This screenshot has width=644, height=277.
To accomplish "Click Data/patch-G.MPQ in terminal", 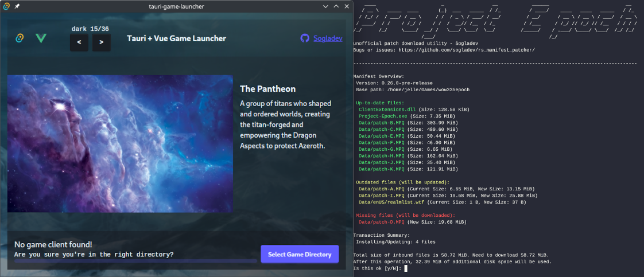I will click(x=382, y=149).
